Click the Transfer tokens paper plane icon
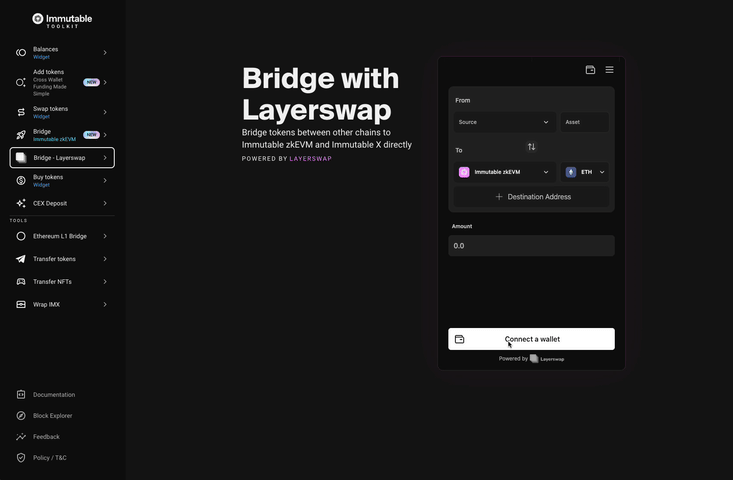 (21, 259)
